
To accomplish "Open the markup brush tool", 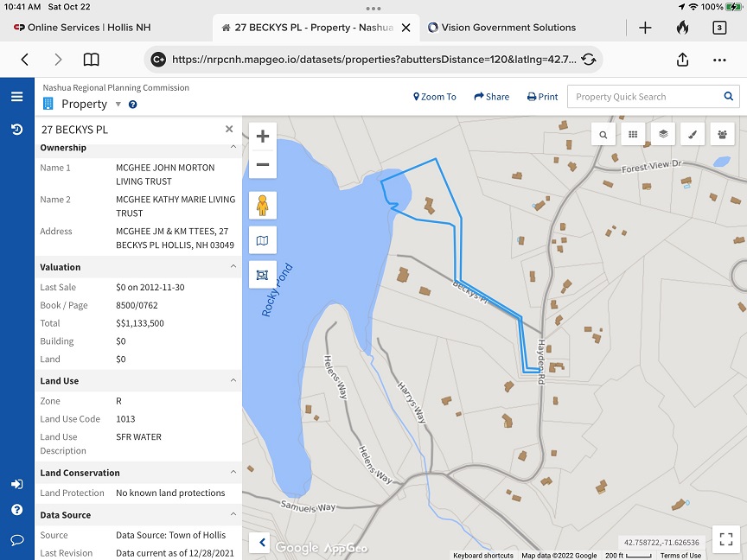I will 693,134.
